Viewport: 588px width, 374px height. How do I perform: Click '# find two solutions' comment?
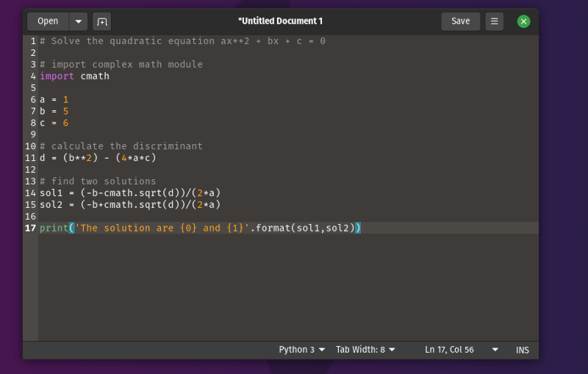coord(98,181)
